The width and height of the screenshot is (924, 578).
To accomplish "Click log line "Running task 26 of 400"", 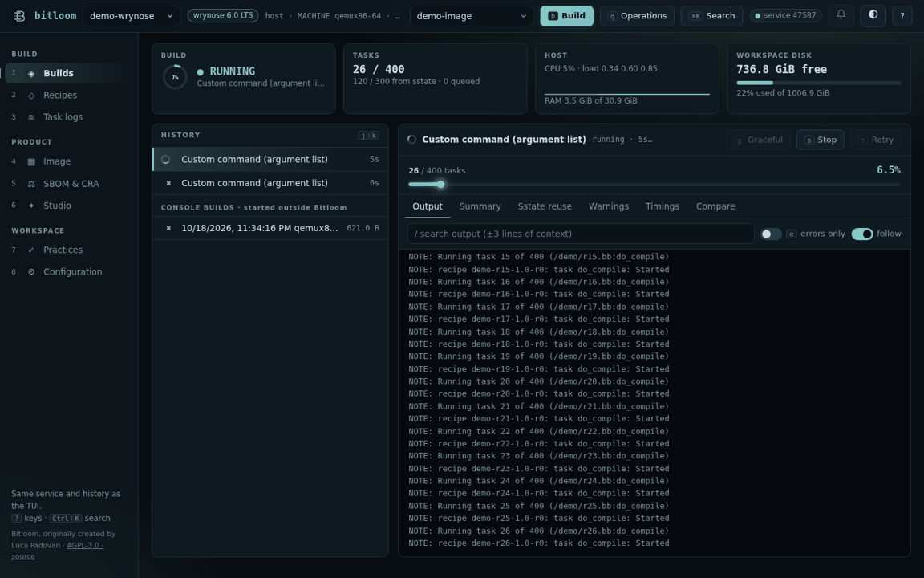I will [x=539, y=531].
